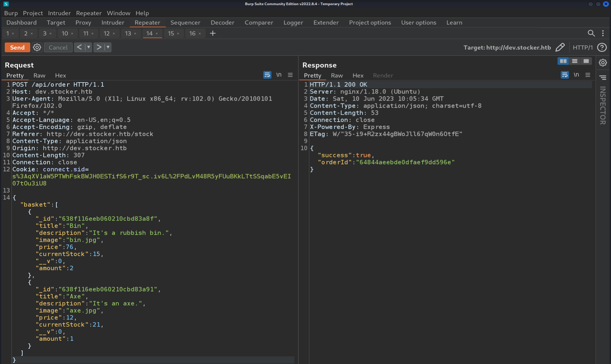Switch response view to Raw

[x=337, y=75]
